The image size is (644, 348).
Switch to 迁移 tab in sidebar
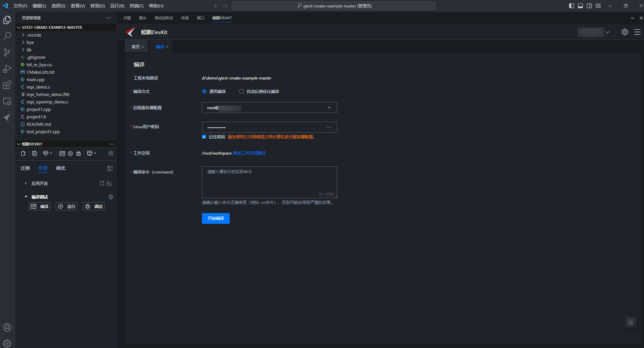point(25,168)
